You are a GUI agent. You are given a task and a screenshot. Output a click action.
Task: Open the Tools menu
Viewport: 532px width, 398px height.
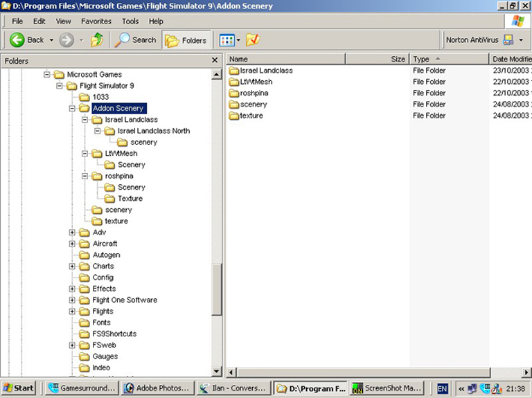130,21
